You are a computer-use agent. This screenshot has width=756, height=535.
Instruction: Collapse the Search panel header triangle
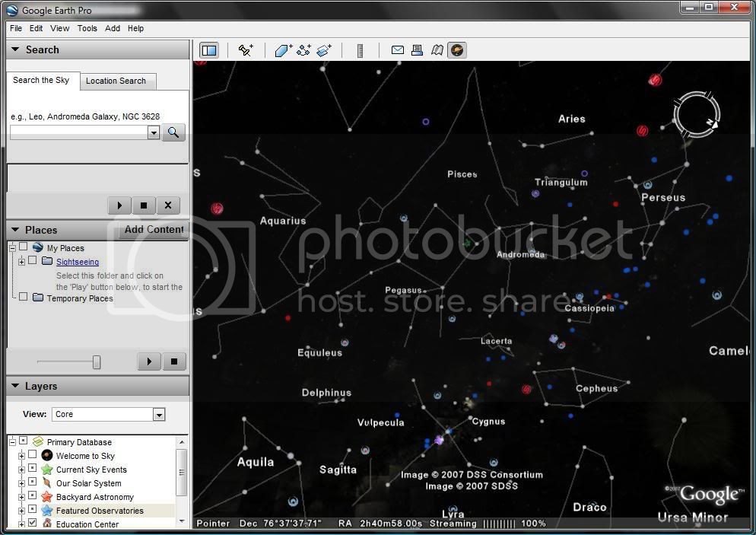click(15, 49)
